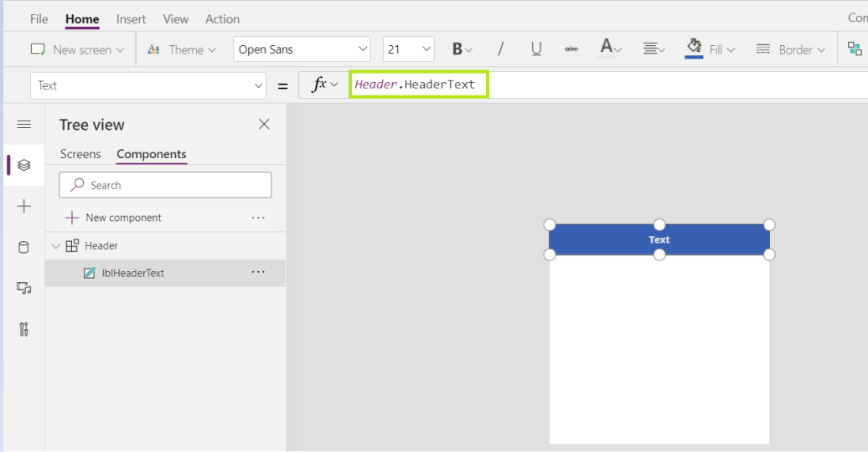
Task: Switch to the Home tab
Action: pos(82,18)
